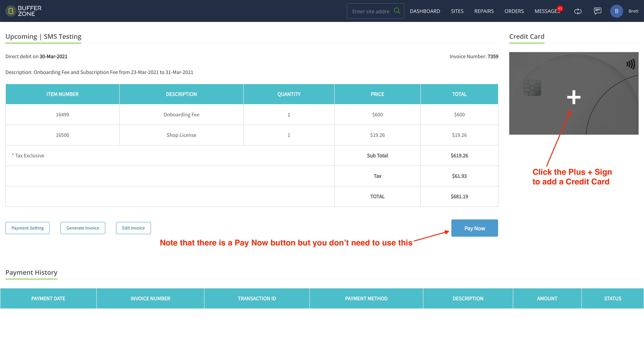Open the Repairs menu item
The width and height of the screenshot is (644, 348).
click(484, 11)
